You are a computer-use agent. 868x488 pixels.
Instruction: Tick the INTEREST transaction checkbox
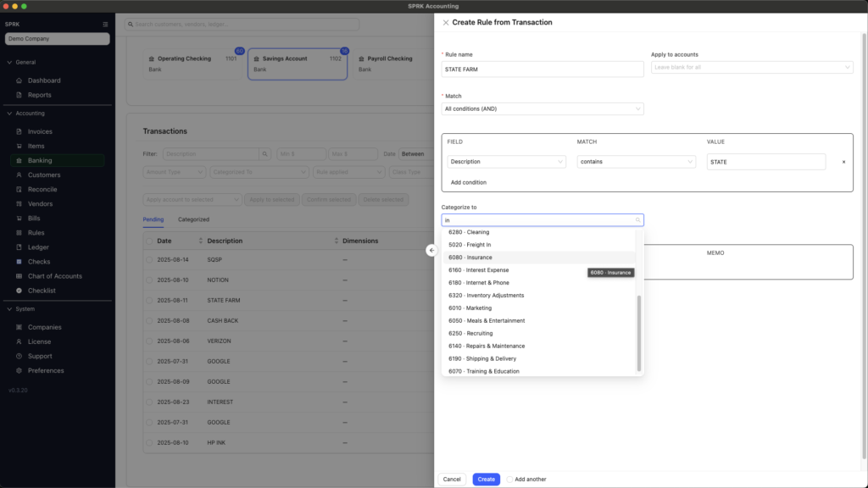click(x=149, y=402)
